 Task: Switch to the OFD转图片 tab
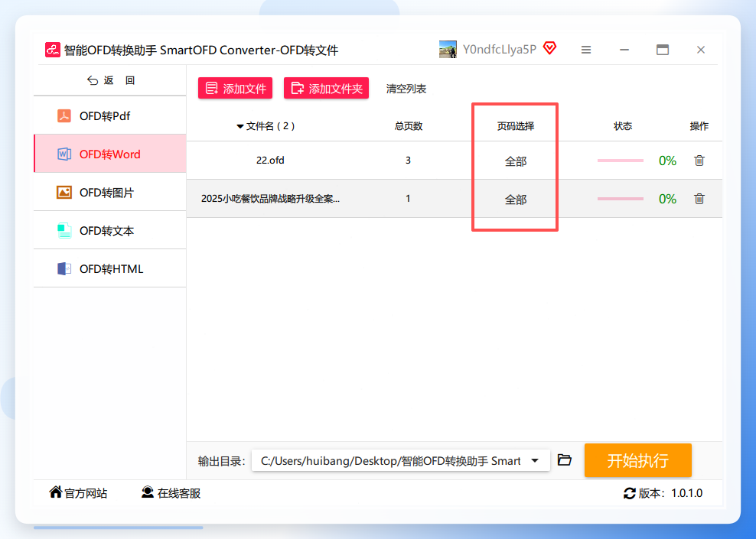(110, 192)
